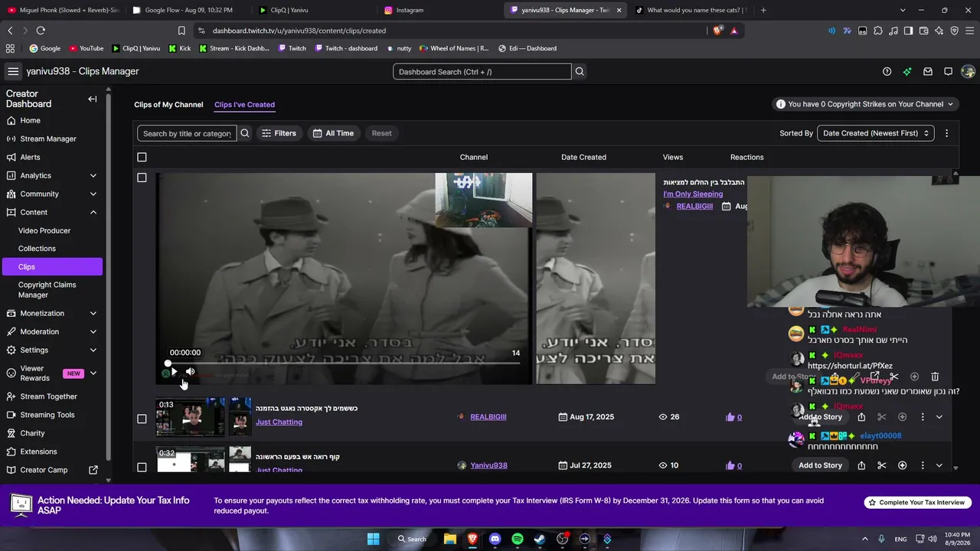This screenshot has height=551, width=980.
Task: Open more options for Jul 27 clip
Action: 923,465
